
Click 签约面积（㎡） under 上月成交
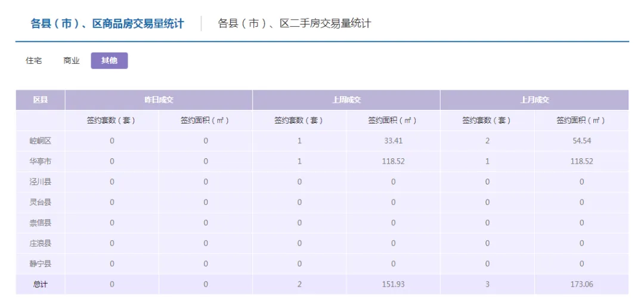[581, 121]
